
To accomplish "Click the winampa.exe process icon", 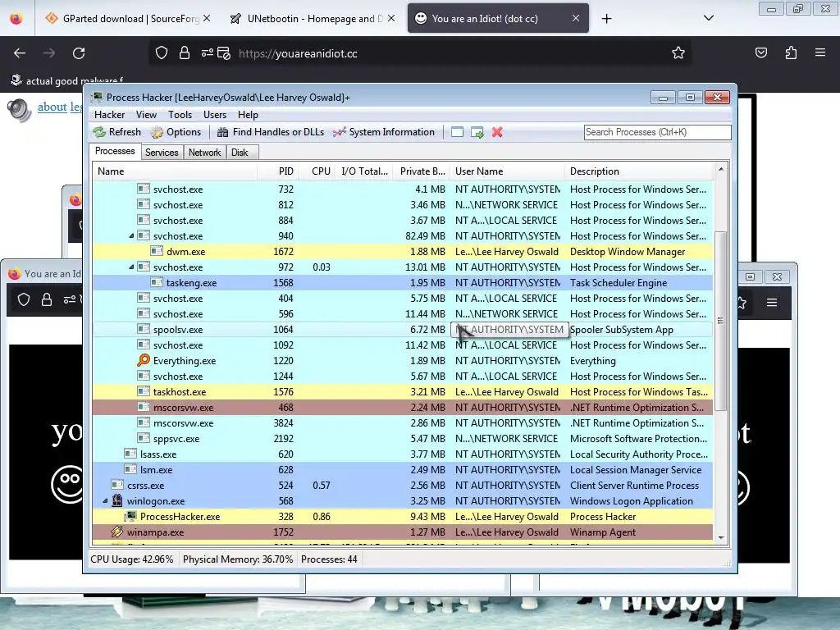I will (x=116, y=532).
